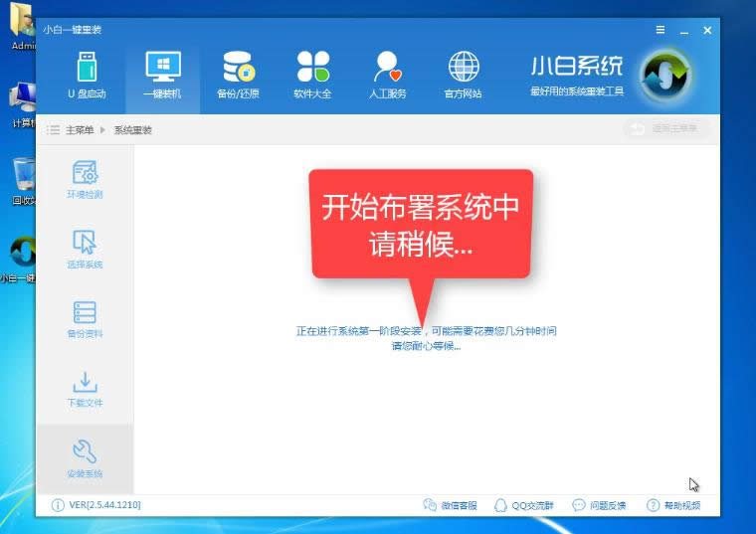
Task: Select the 回收站 desktop icon
Action: point(23,181)
